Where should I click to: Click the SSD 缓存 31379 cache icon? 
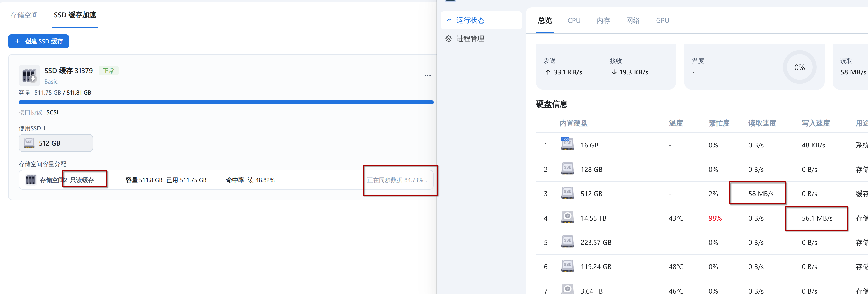[29, 75]
